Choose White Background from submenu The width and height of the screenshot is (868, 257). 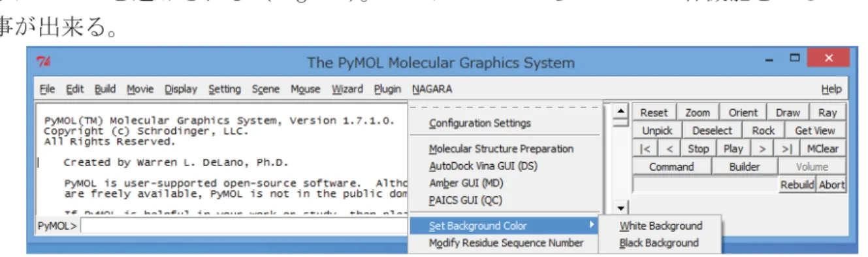click(x=660, y=226)
